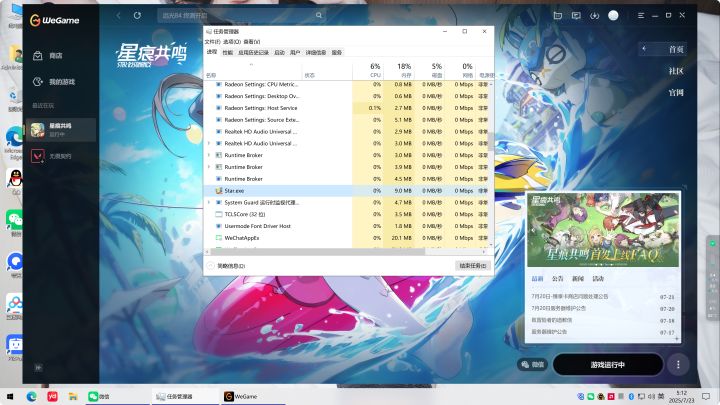720x405 pixels.
Task: Open the WeGame store icon in sidebar
Action: point(38,56)
